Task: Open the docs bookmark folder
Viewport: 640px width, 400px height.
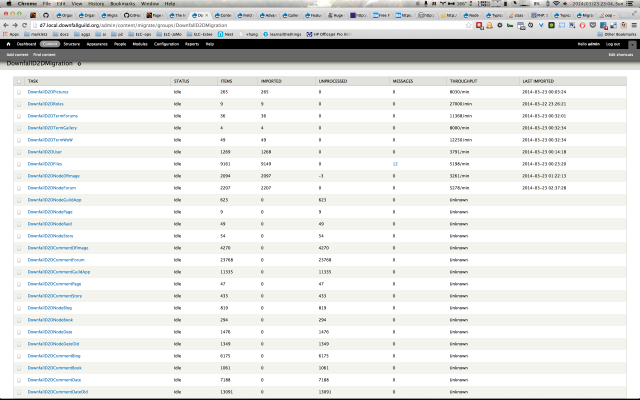Action: 61,34
